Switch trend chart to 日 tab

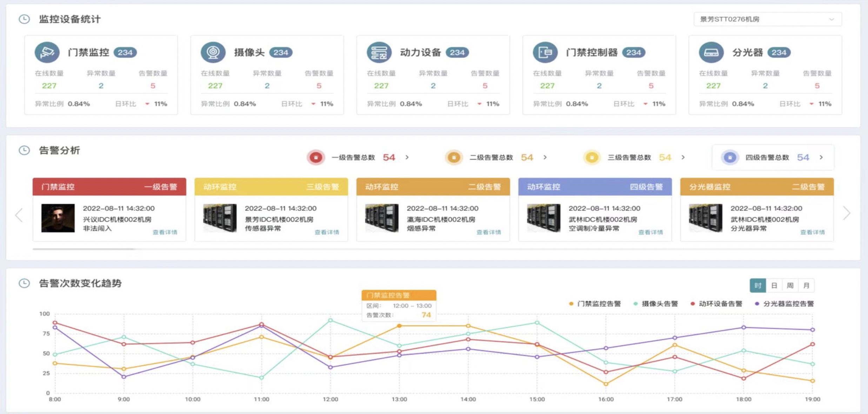pyautogui.click(x=774, y=285)
